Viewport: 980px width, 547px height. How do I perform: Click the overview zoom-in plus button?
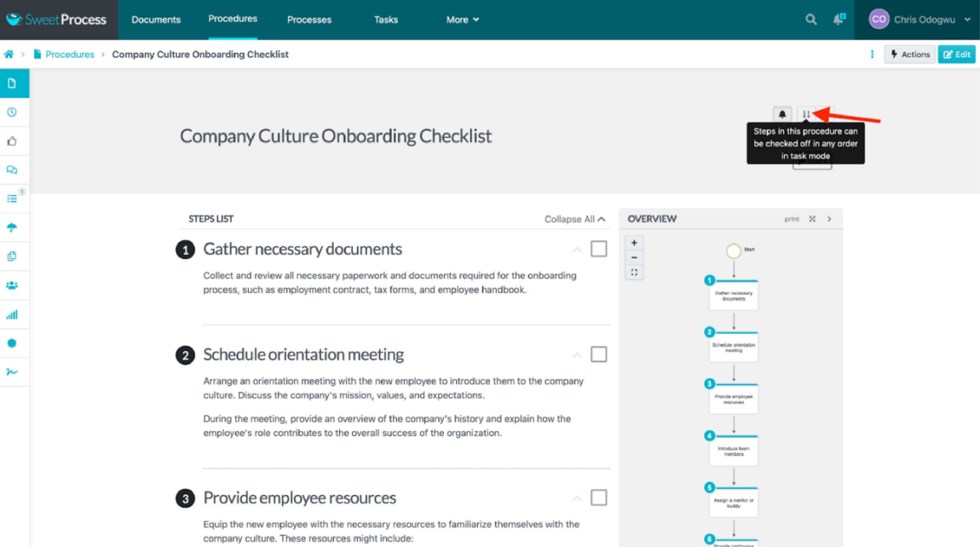pos(633,243)
